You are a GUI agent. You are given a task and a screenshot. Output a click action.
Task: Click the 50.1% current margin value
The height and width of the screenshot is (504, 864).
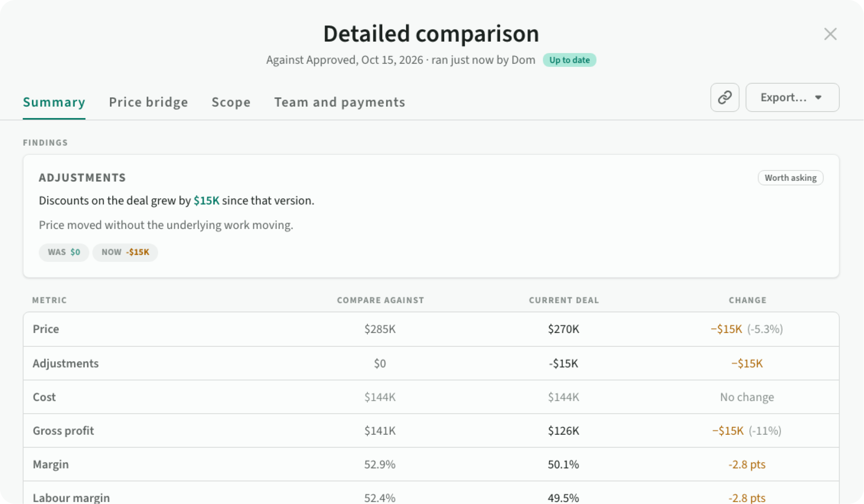pyautogui.click(x=563, y=465)
